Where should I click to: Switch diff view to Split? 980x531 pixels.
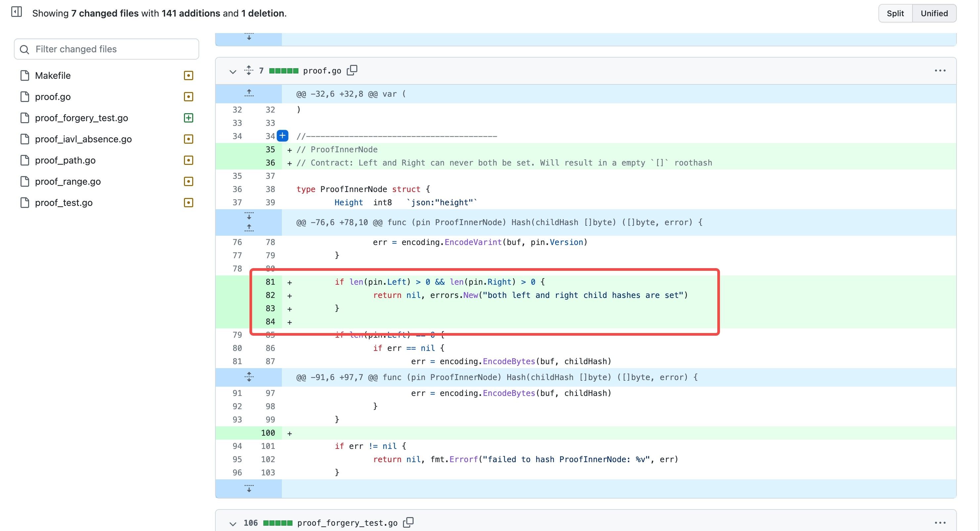pyautogui.click(x=895, y=13)
